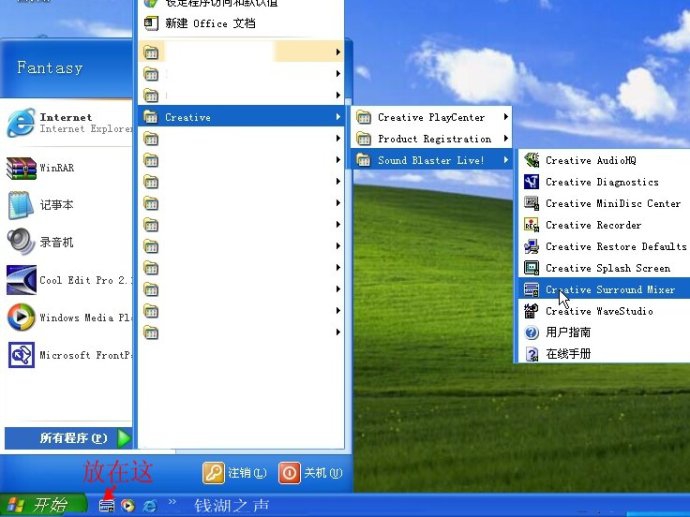690x517 pixels.
Task: Select Sound Blaster Live! menu item
Action: click(x=431, y=160)
